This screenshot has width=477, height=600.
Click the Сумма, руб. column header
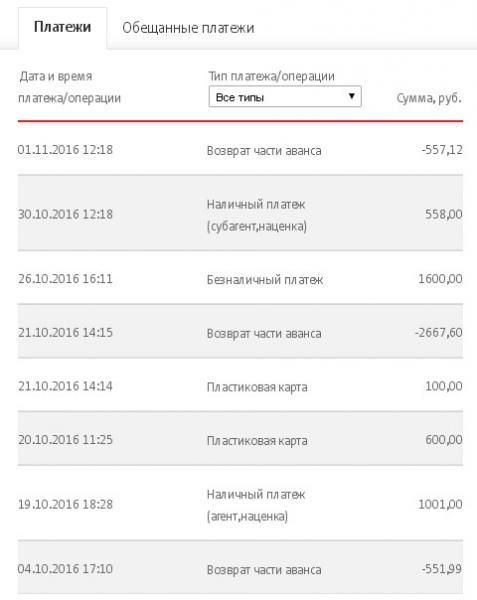429,98
